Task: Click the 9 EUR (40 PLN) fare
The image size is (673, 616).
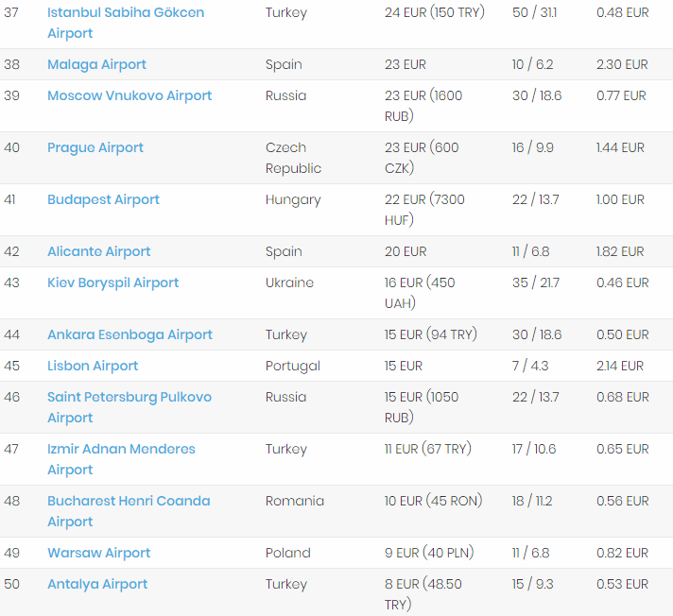Action: pos(429,553)
